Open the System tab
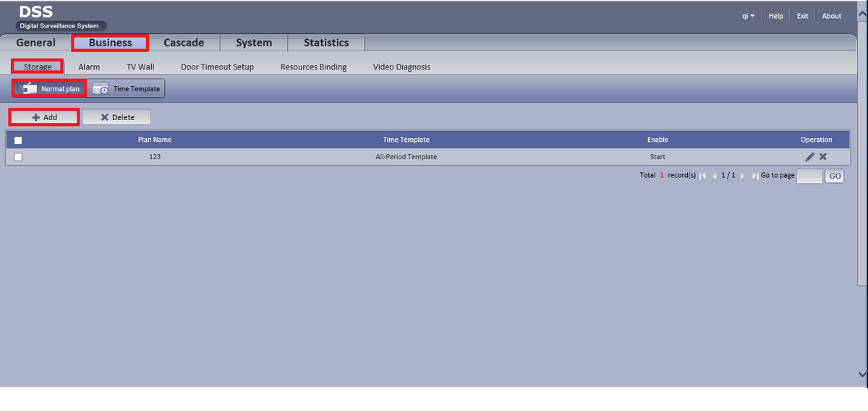Image resolution: width=868 pixels, height=411 pixels. coord(254,43)
